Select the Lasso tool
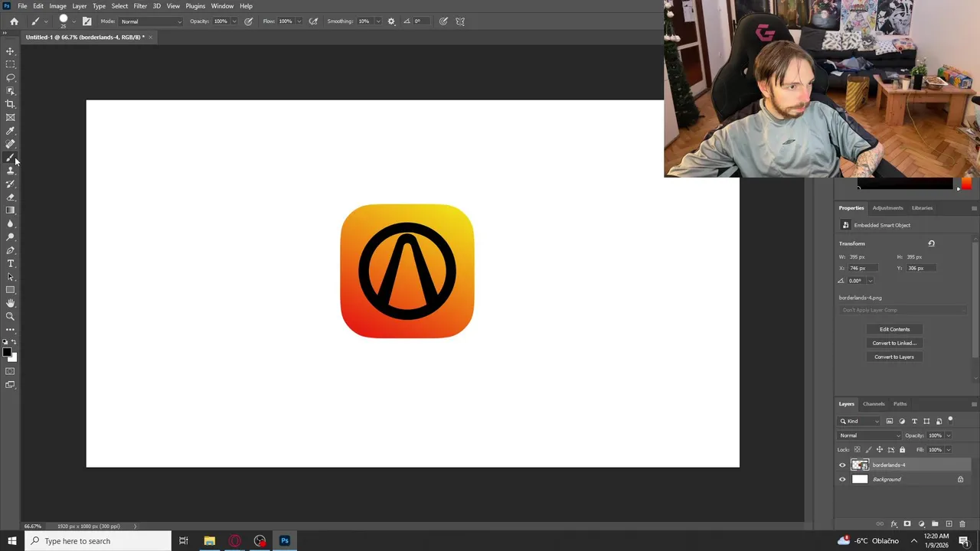The width and height of the screenshot is (980, 551). pos(11,77)
